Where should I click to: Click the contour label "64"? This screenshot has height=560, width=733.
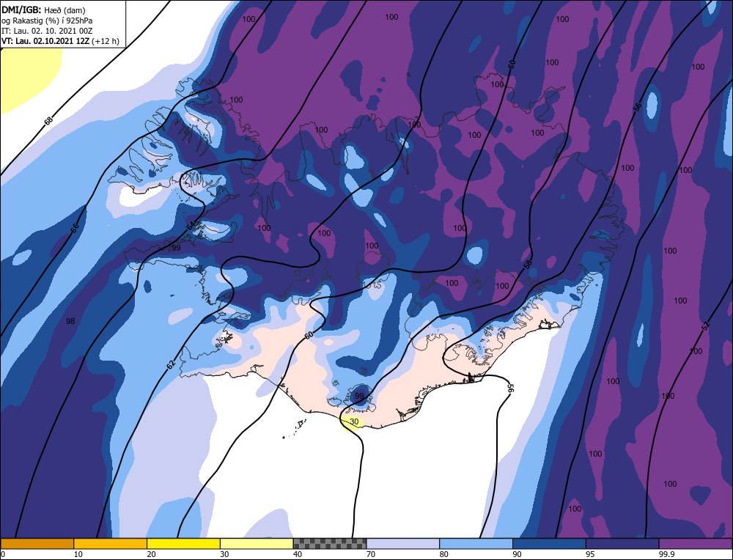(191, 226)
